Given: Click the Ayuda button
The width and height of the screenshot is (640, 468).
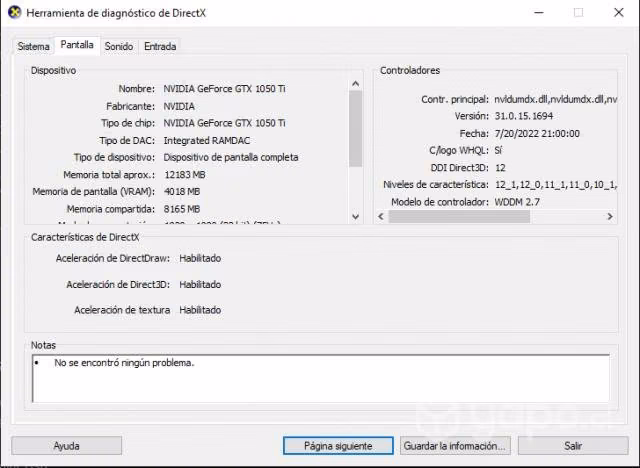Looking at the screenshot, I should [67, 446].
